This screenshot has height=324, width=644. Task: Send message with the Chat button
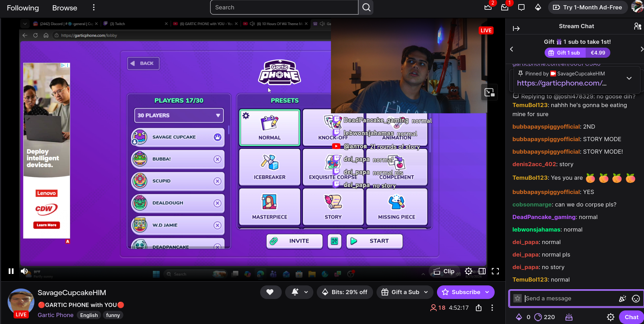pos(631,317)
